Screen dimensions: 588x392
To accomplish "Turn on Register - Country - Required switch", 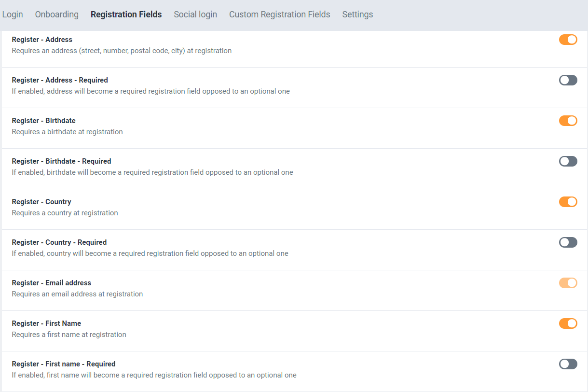I will tap(568, 242).
